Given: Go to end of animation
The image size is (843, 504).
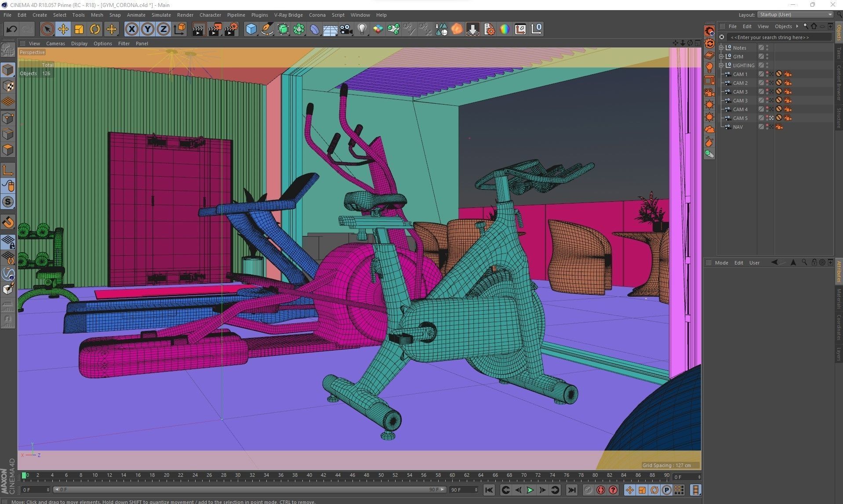Looking at the screenshot, I should (571, 490).
